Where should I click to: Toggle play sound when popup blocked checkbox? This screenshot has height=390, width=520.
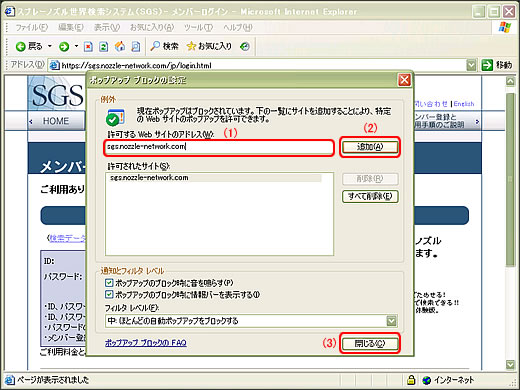click(109, 283)
